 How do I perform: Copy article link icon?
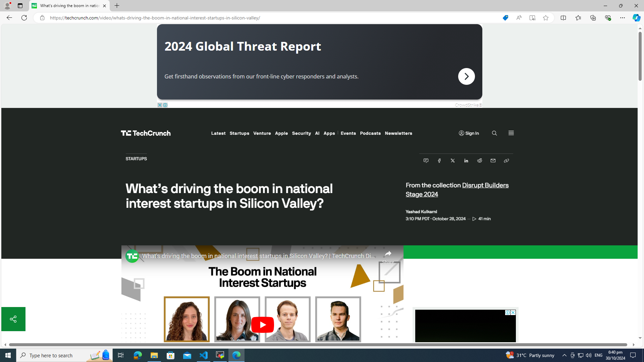point(506,161)
